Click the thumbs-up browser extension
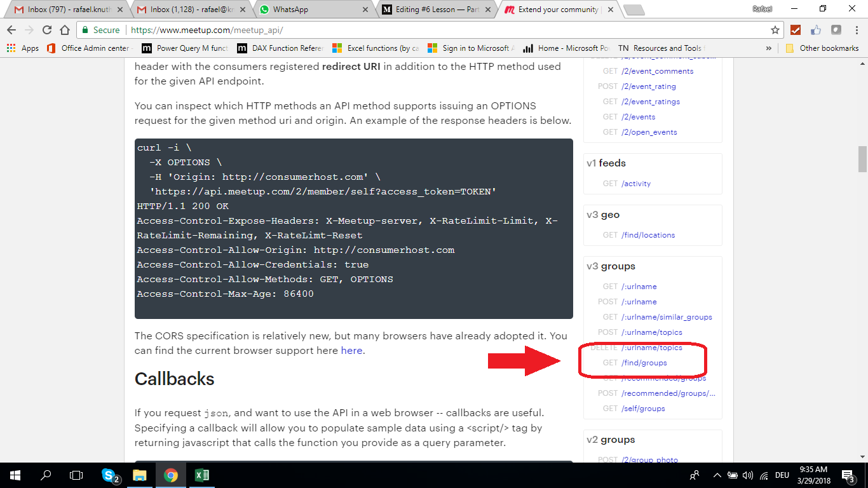The width and height of the screenshot is (868, 488). (x=815, y=29)
